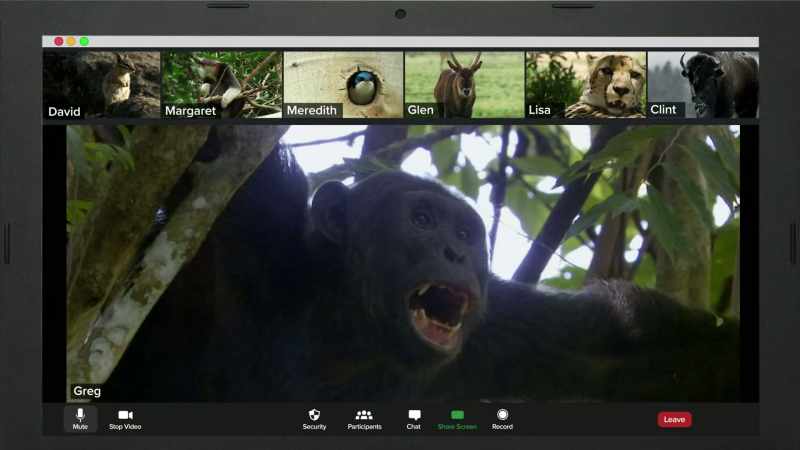Mute the microphone
800x450 pixels.
(80, 419)
